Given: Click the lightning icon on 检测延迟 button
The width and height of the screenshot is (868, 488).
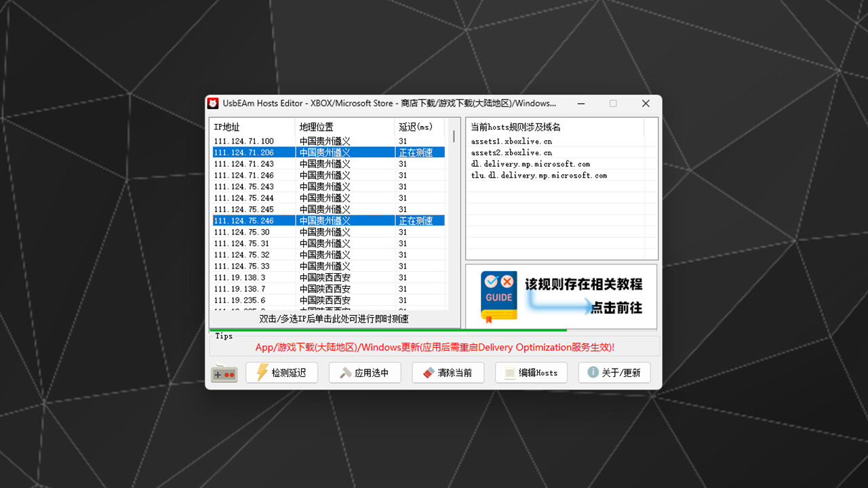Looking at the screenshot, I should tap(263, 372).
